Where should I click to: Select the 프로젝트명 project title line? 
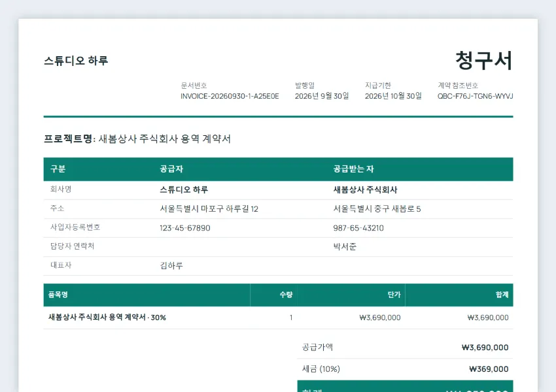(x=137, y=139)
